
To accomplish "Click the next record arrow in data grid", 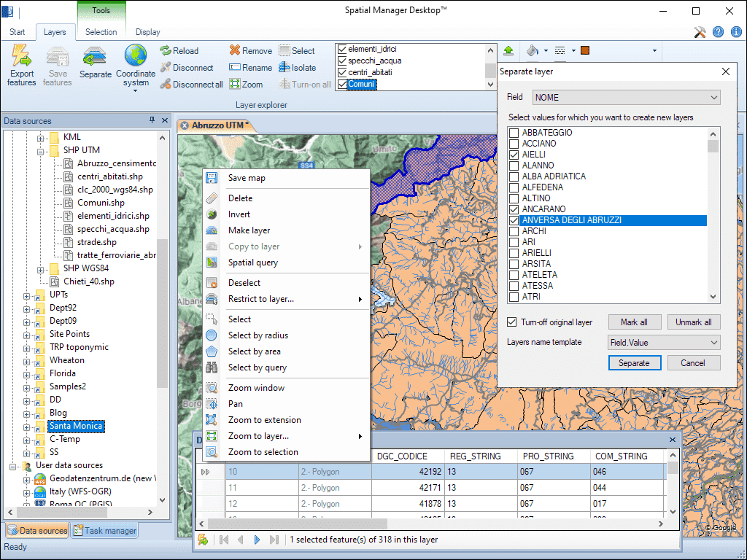I will pyautogui.click(x=258, y=540).
